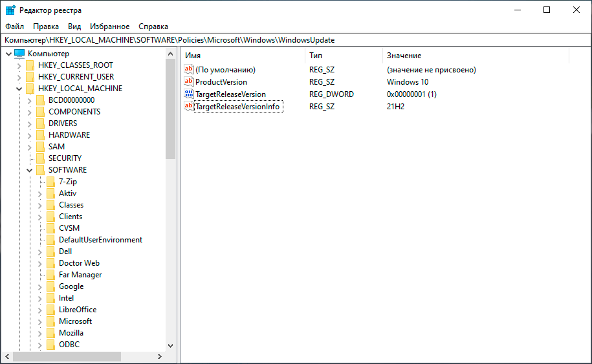
Task: Collapse the HKEY_LOCAL_MACHINE tree node
Action: click(x=19, y=89)
